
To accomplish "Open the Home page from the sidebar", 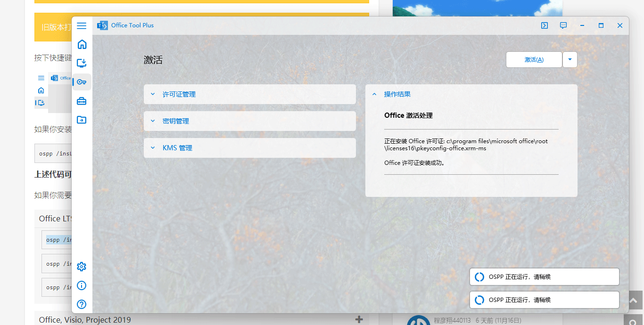I will [81, 44].
